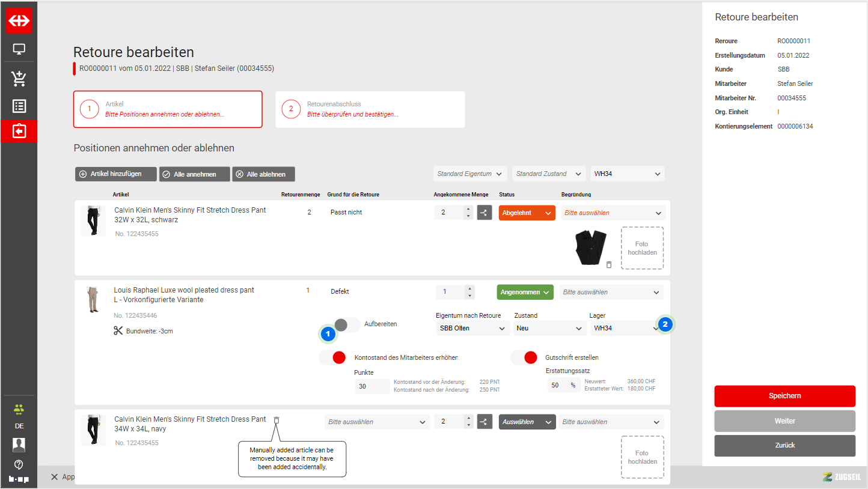This screenshot has width=868, height=489.
Task: Open the Standard Eigentum dropdown
Action: click(470, 174)
